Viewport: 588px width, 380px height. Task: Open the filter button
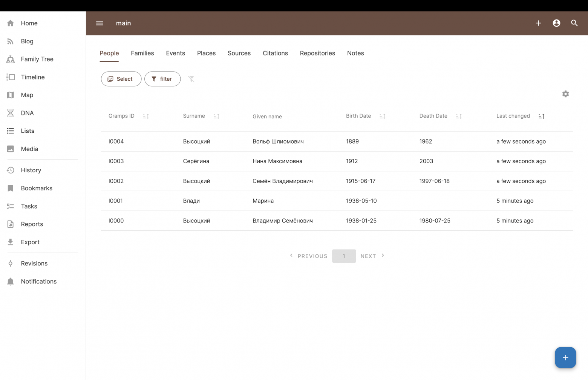162,79
